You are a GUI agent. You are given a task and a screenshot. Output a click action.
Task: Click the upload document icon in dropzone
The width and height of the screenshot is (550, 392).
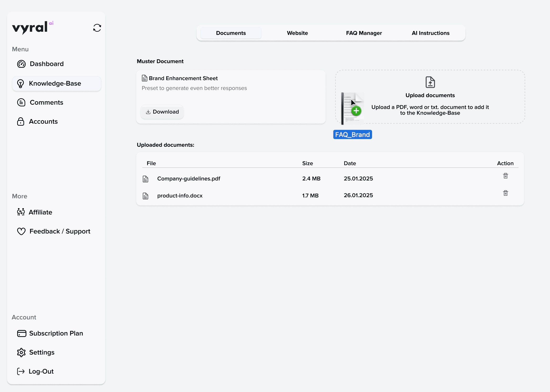click(430, 82)
